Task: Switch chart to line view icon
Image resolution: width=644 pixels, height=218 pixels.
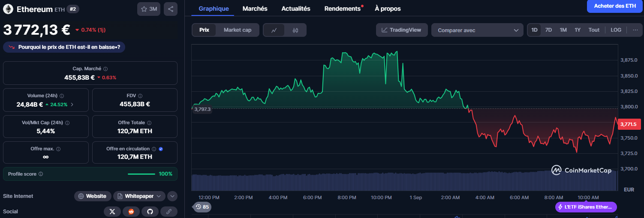Action: tap(274, 30)
